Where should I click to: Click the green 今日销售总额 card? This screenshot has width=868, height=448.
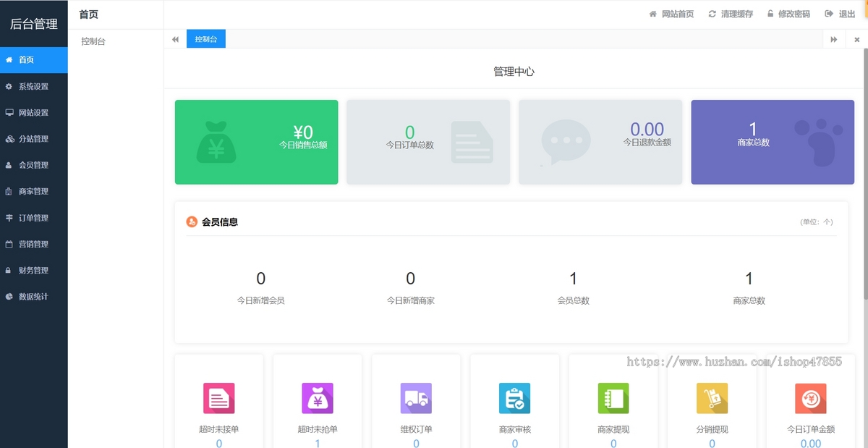coord(256,142)
